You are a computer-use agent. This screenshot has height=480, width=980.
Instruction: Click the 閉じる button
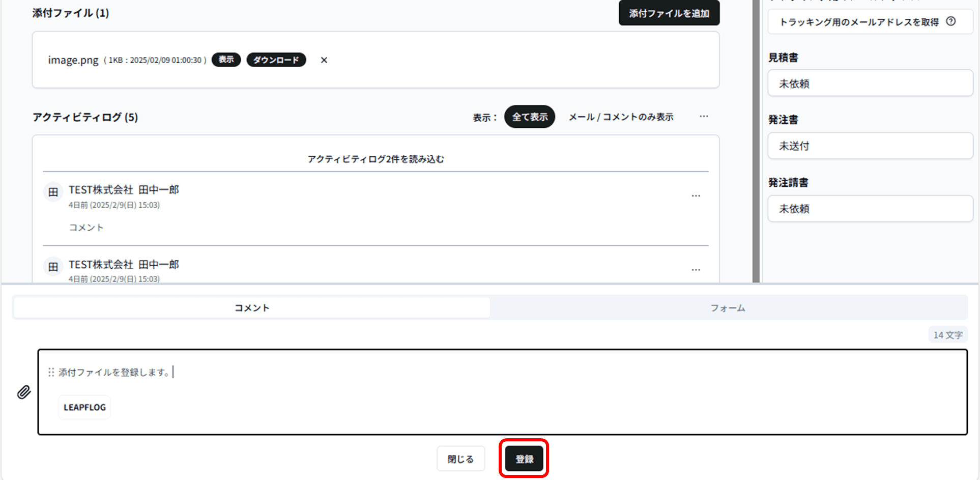pos(460,459)
